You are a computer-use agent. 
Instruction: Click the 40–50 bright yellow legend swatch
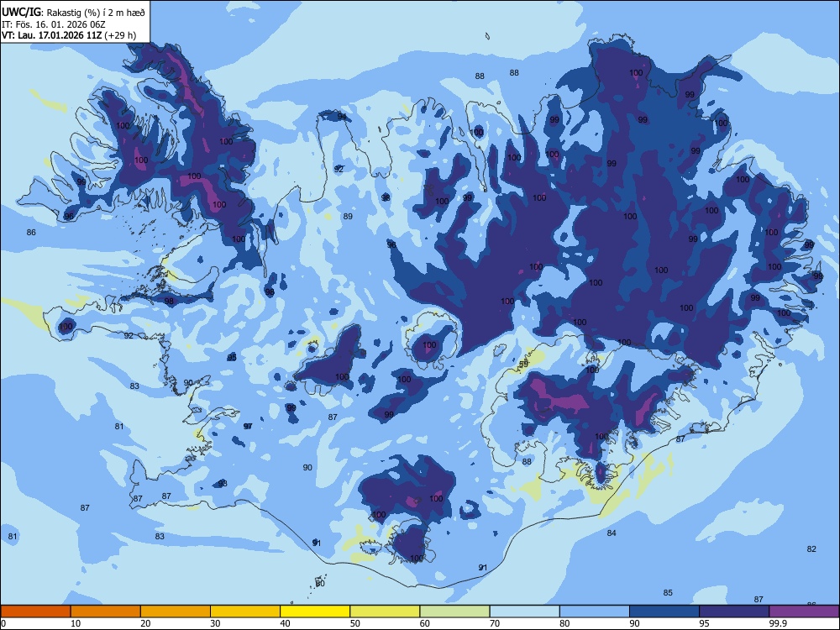pos(315,612)
